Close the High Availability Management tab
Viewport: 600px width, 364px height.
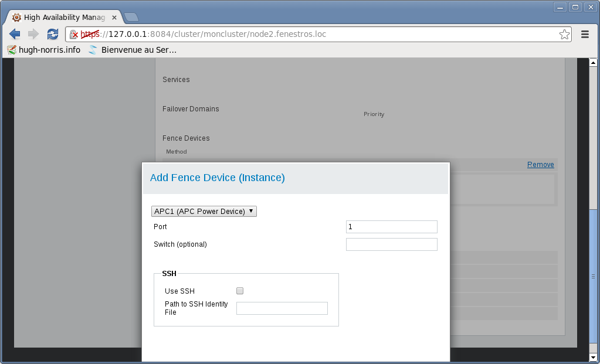click(114, 18)
